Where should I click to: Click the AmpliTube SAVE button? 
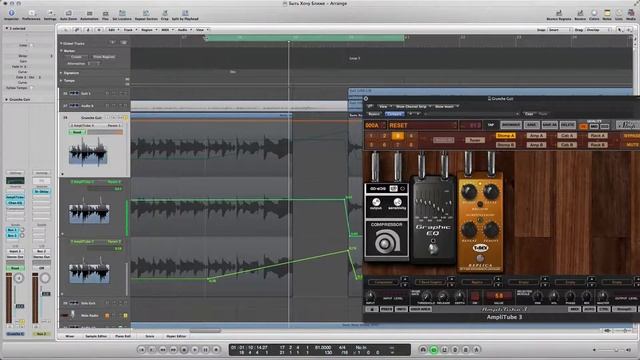point(531,125)
